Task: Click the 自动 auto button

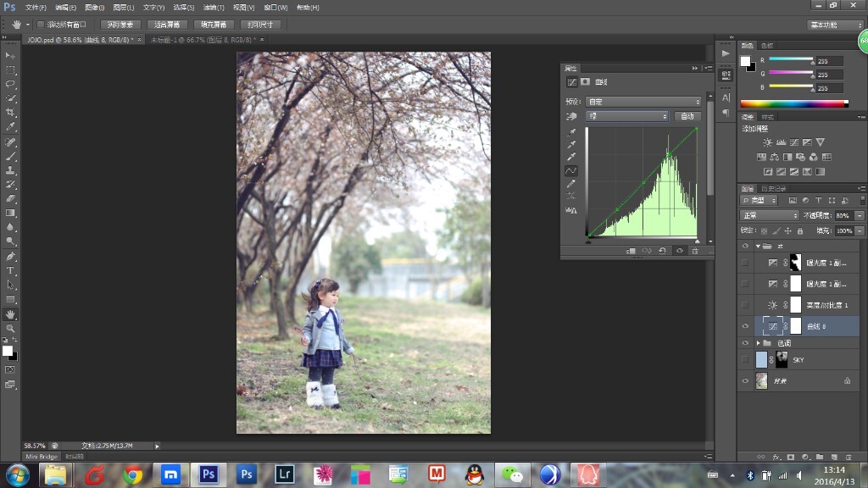Action: pyautogui.click(x=687, y=116)
